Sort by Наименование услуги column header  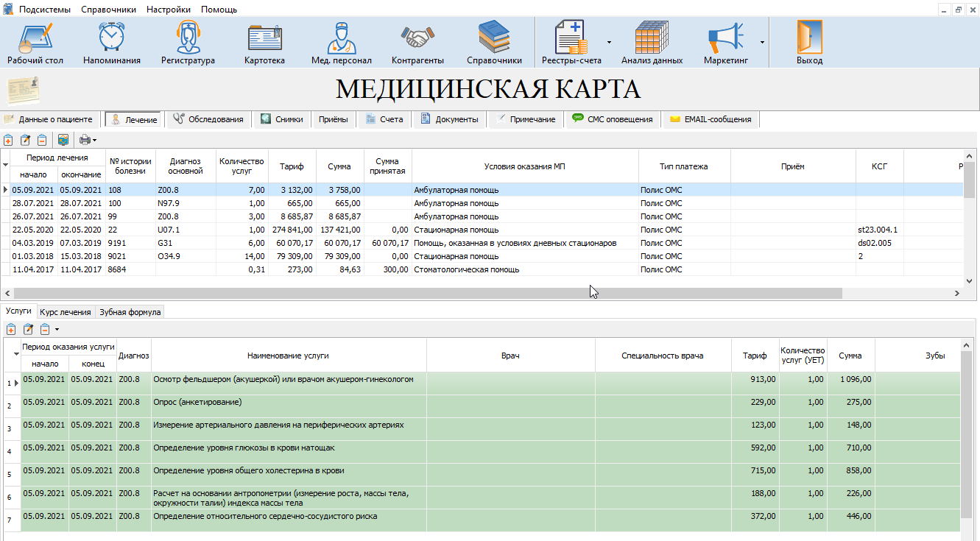point(289,356)
